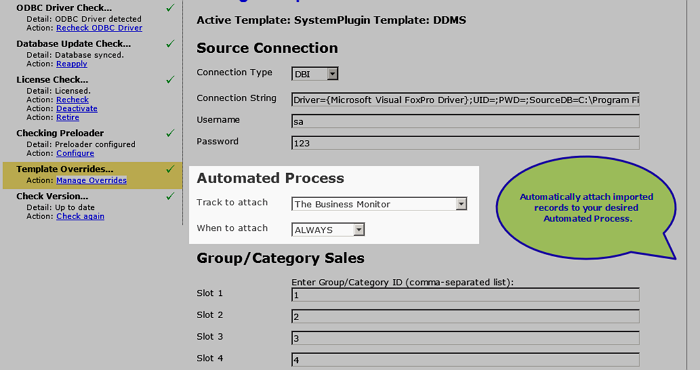Open the Configure preloader link
This screenshot has height=370, width=700.
pos(75,153)
